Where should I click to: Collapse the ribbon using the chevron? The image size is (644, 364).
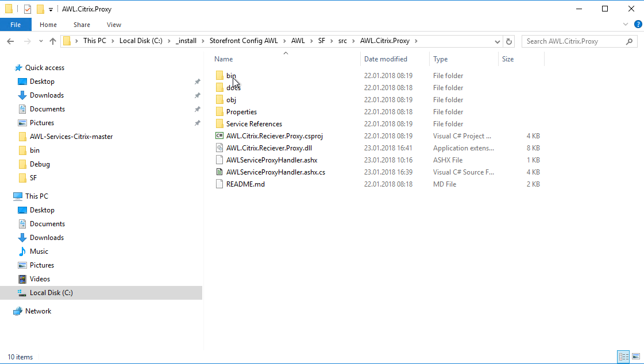[626, 24]
